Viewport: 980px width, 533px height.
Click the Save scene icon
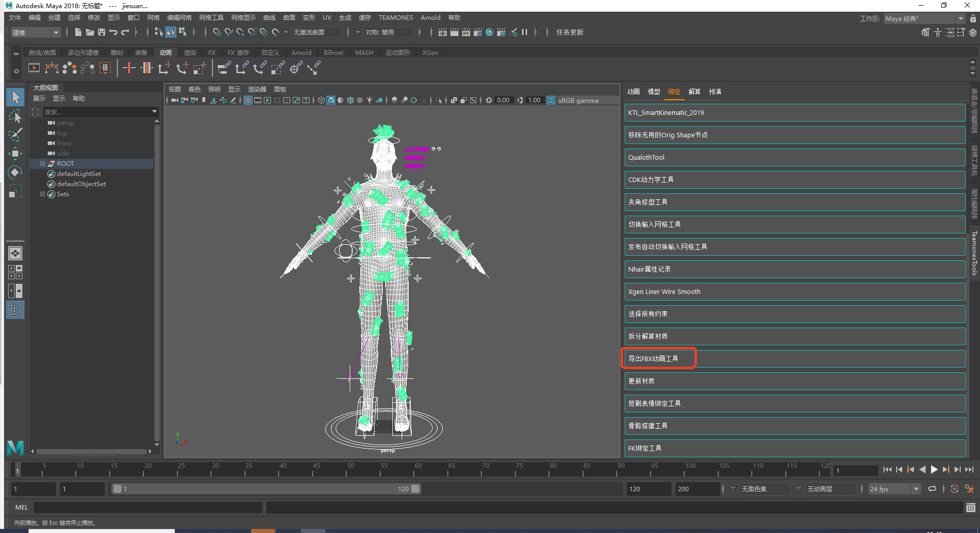(x=102, y=32)
